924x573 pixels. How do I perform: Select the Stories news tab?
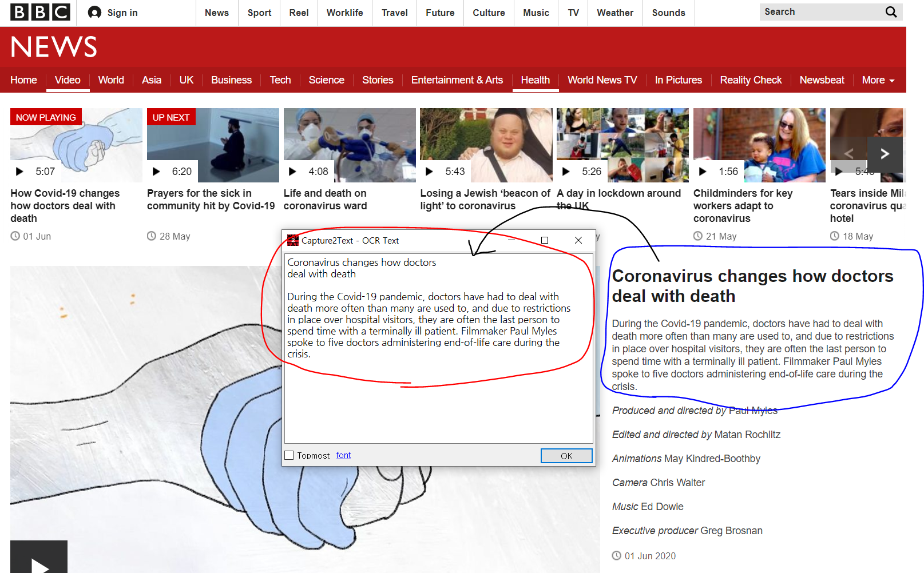pos(378,80)
